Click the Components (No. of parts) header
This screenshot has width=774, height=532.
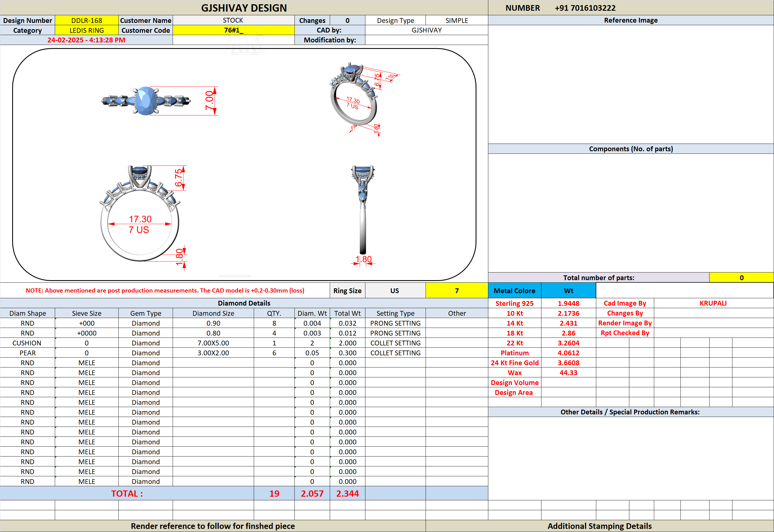(631, 149)
